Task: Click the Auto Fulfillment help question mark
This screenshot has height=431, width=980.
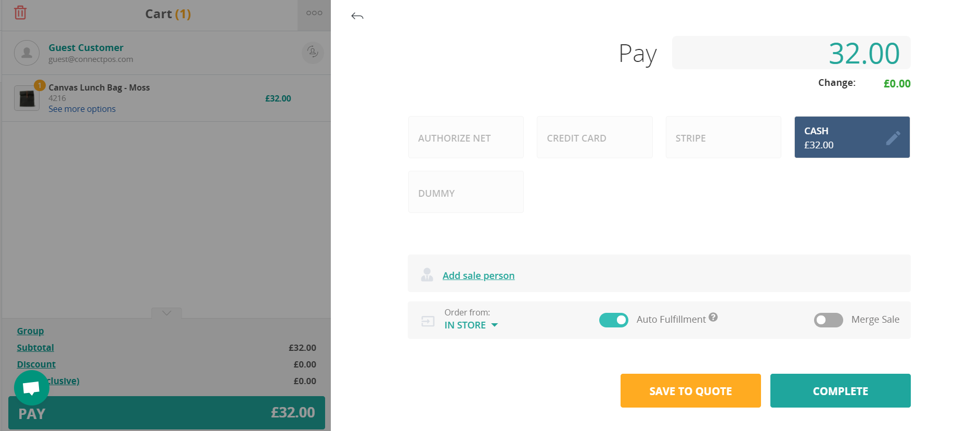Action: [x=713, y=316]
